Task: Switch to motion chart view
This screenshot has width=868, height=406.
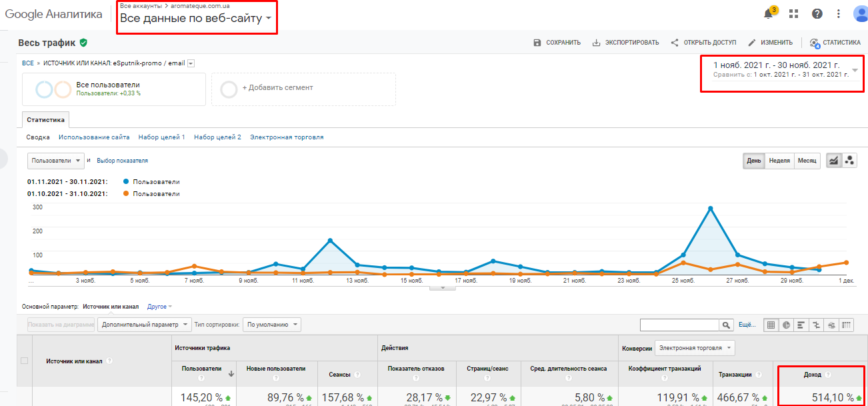Action: click(x=849, y=161)
